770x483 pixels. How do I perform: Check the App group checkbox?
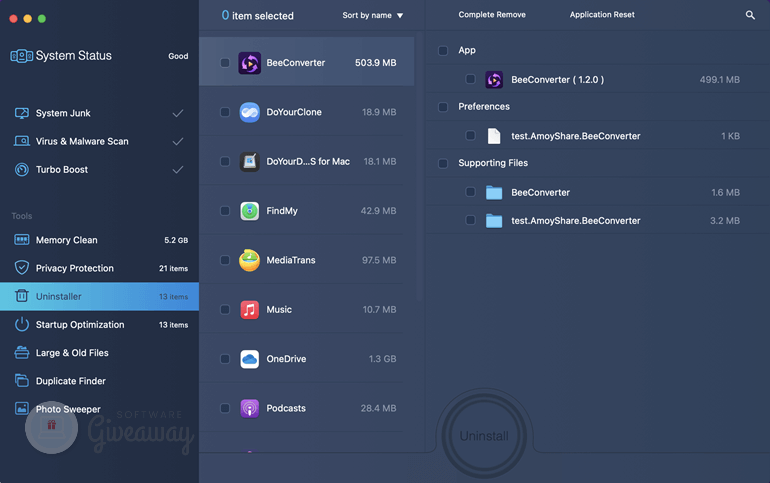pyautogui.click(x=443, y=51)
